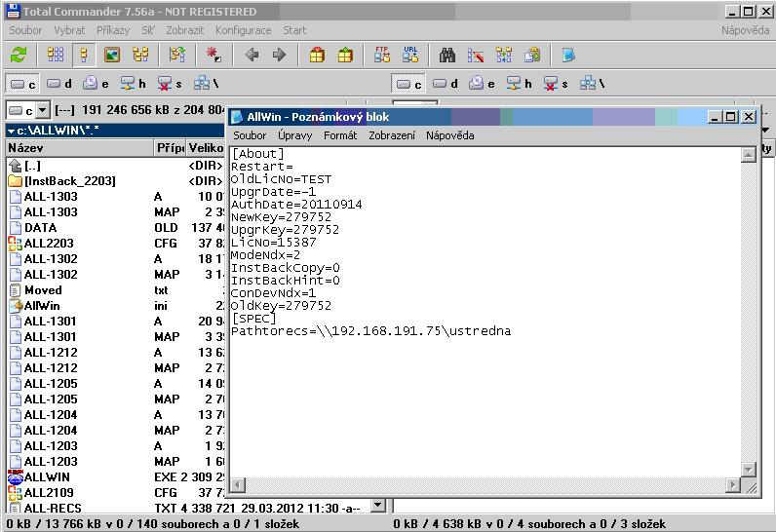Image resolution: width=776 pixels, height=532 pixels.
Task: Open Find files binoculars icon
Action: click(x=447, y=55)
